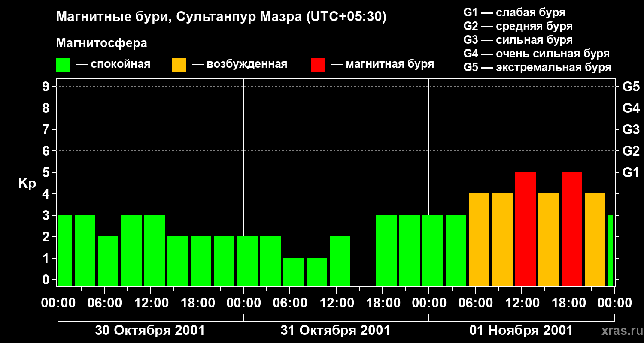This screenshot has height=343, width=644.
Task: Click Kp value 9 on the left axis
Action: pos(47,87)
